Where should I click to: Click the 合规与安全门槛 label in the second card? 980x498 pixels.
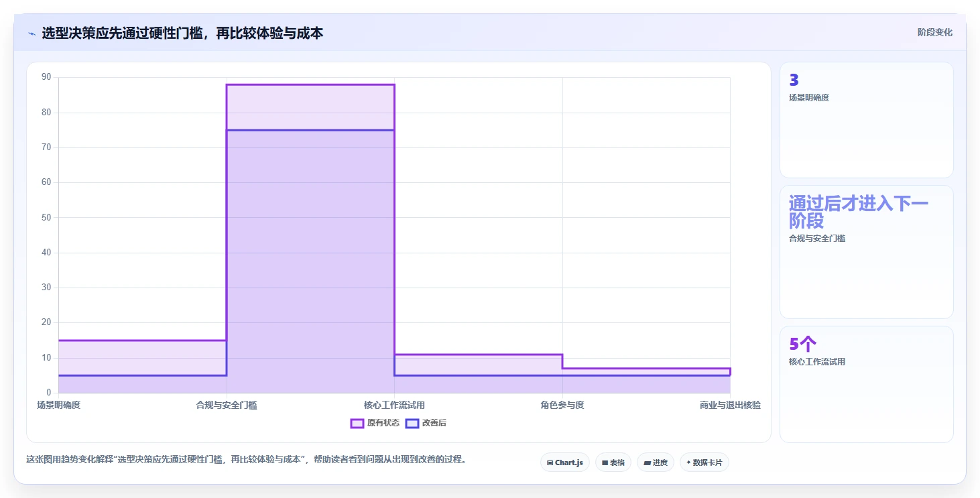pyautogui.click(x=817, y=239)
